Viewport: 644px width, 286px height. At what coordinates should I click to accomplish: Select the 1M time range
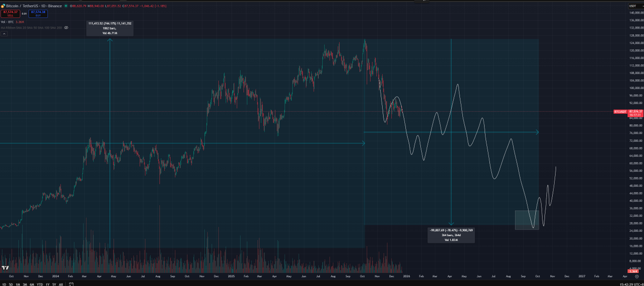tap(18, 284)
